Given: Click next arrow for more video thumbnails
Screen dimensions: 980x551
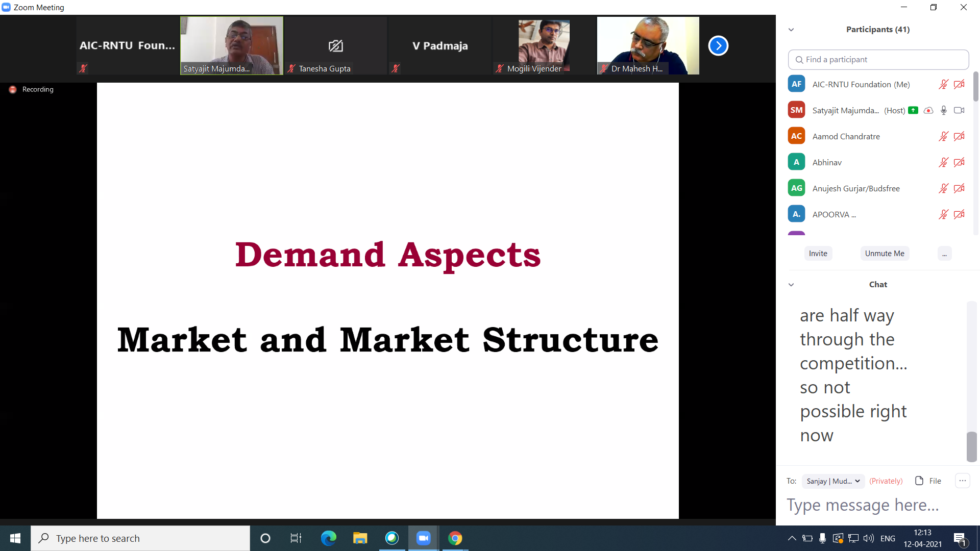Looking at the screenshot, I should pos(718,46).
